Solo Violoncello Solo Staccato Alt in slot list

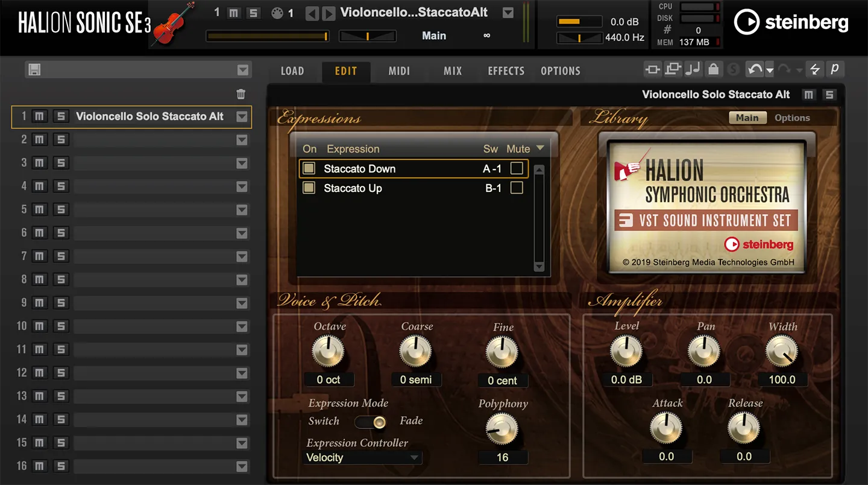pyautogui.click(x=61, y=116)
